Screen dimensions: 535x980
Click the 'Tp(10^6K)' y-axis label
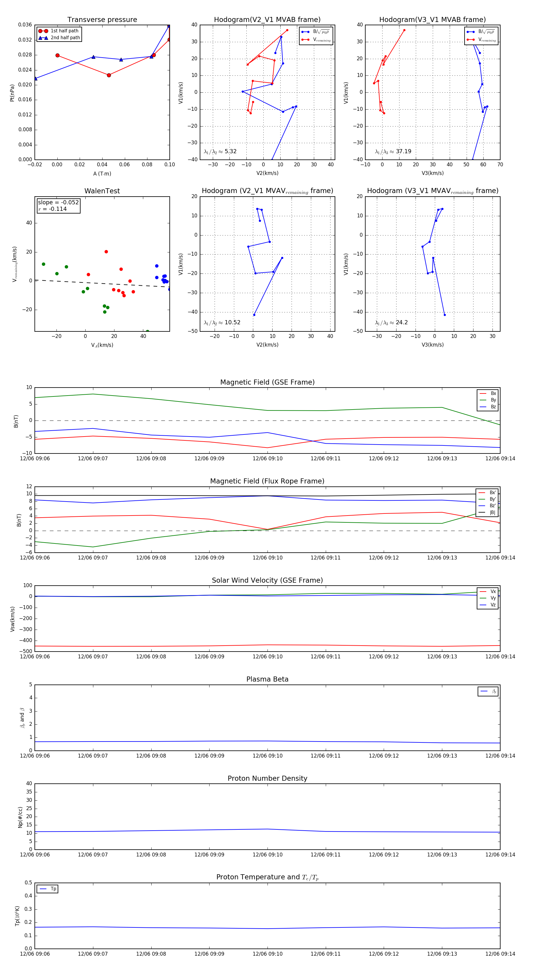click(x=17, y=916)
